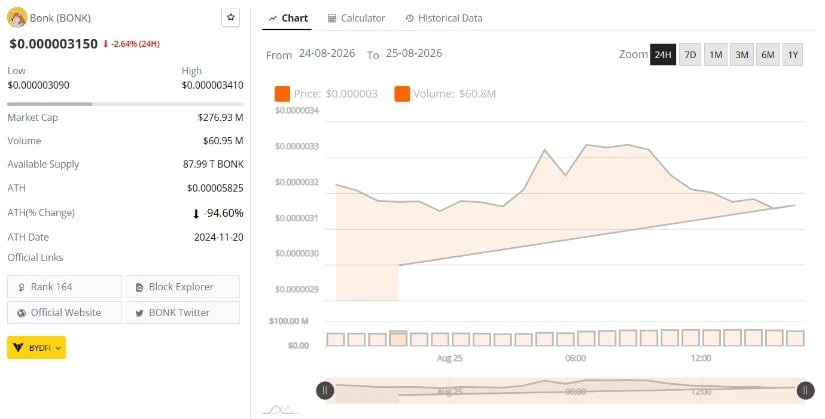This screenshot has width=825, height=419.
Task: Click the left range navigator handle
Action: (x=325, y=390)
